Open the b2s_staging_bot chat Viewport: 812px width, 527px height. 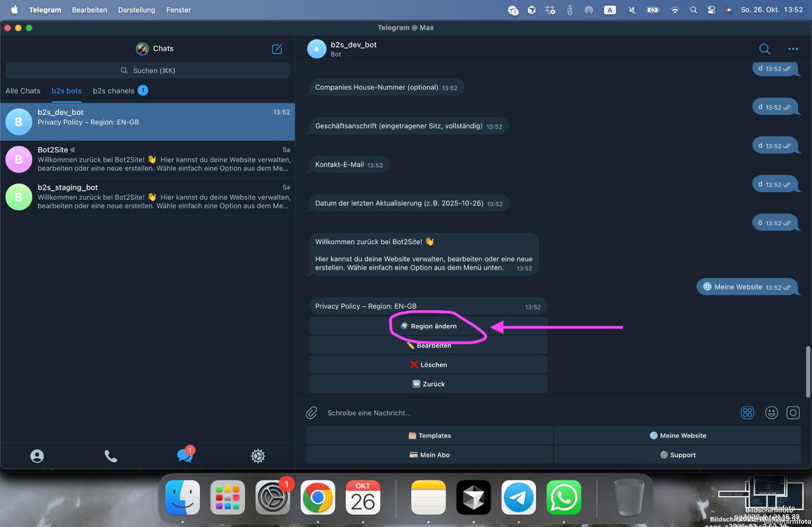click(147, 197)
